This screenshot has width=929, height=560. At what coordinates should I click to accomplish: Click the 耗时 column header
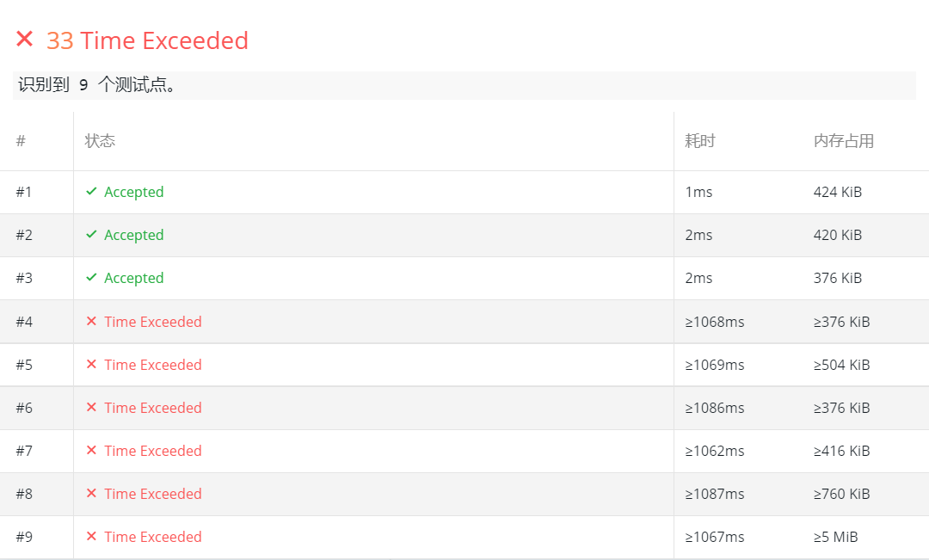(700, 141)
